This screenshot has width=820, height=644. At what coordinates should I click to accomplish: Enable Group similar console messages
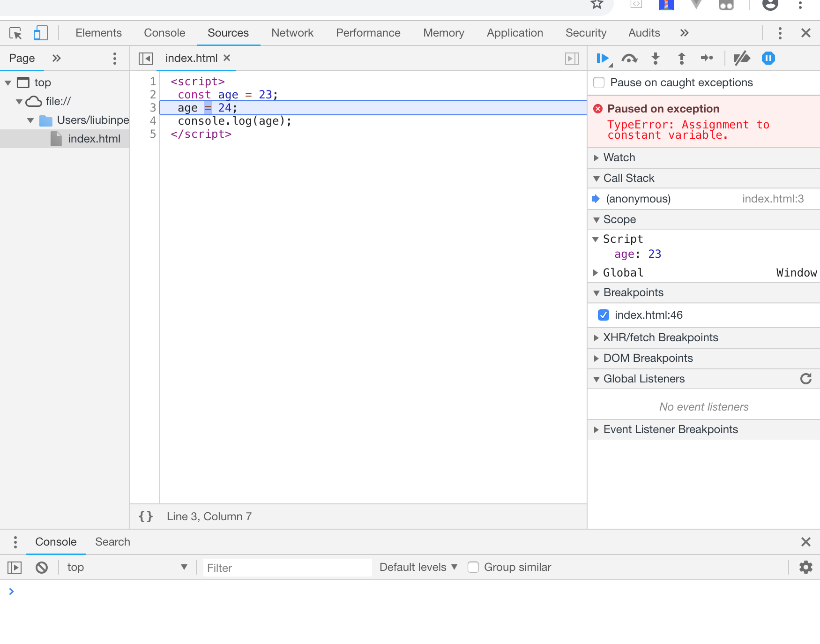click(473, 567)
